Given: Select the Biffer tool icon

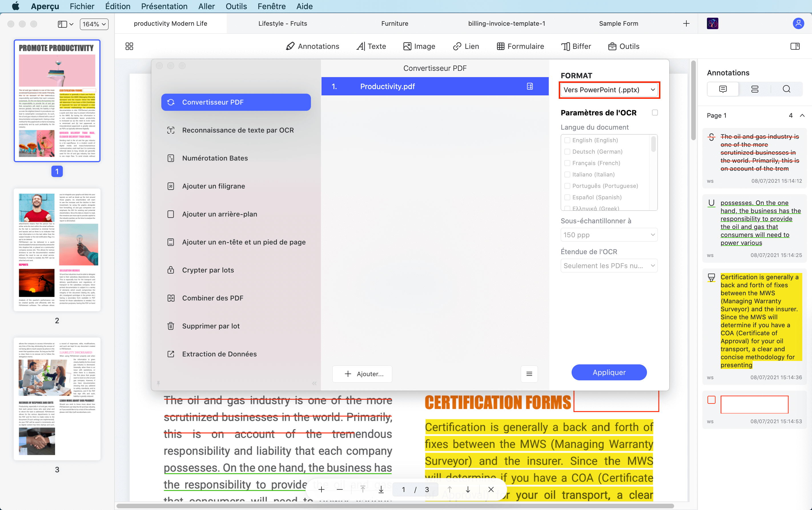Looking at the screenshot, I should tap(566, 46).
